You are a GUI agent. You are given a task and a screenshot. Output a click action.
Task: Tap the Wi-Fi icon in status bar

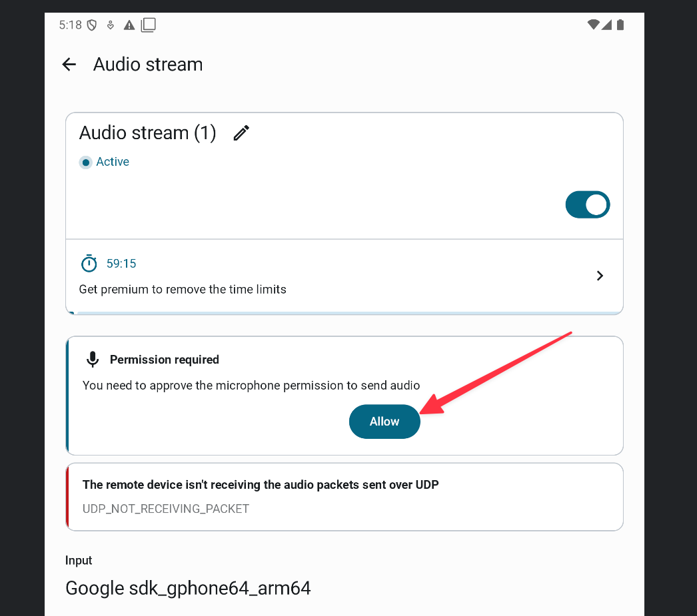coord(593,25)
